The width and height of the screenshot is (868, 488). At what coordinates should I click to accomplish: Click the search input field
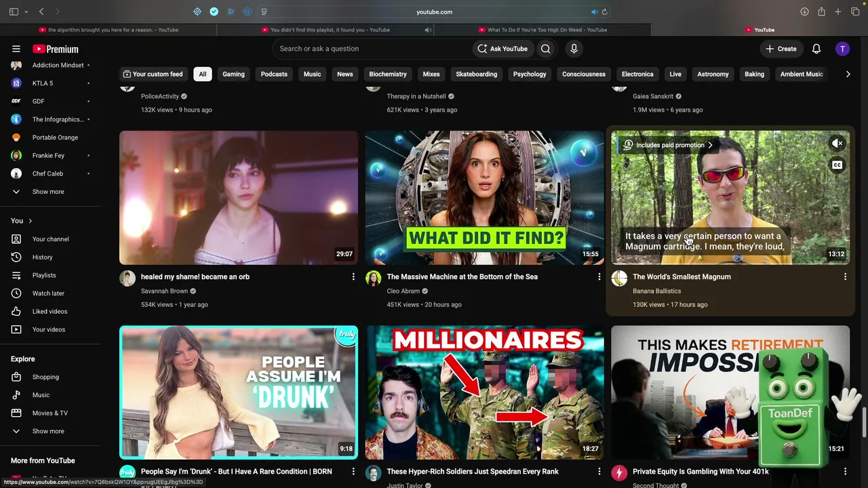pyautogui.click(x=372, y=49)
